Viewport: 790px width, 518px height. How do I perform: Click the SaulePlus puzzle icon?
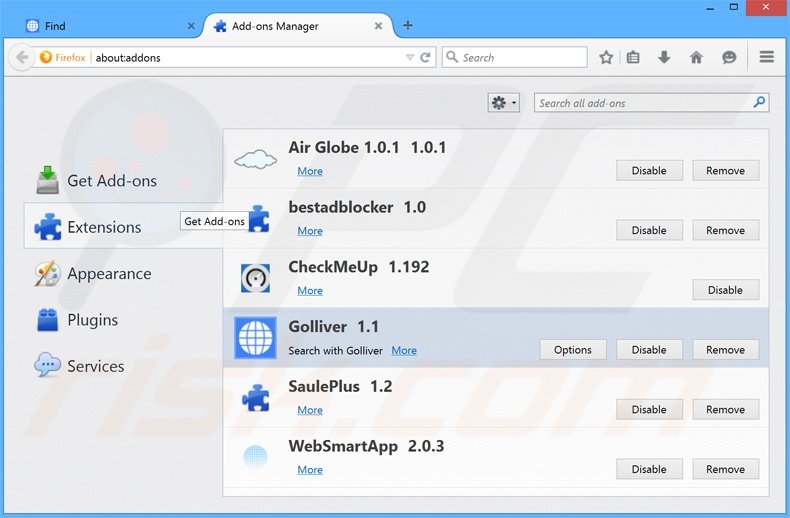click(x=255, y=398)
